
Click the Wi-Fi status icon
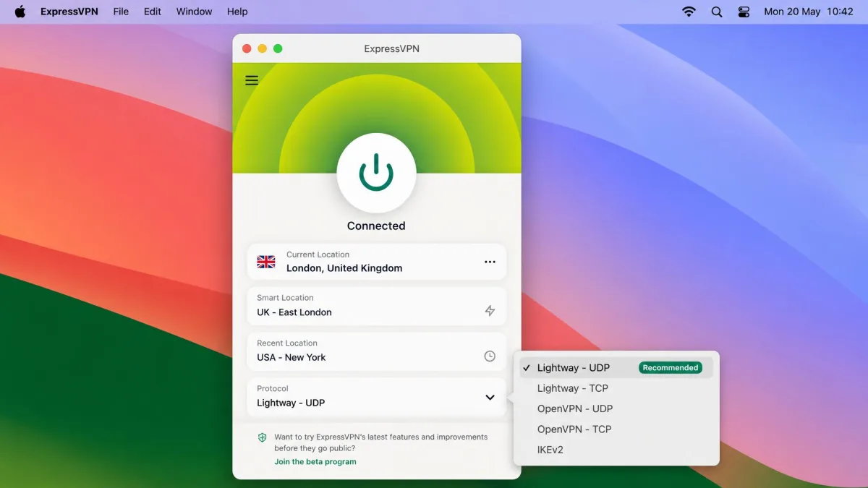689,12
